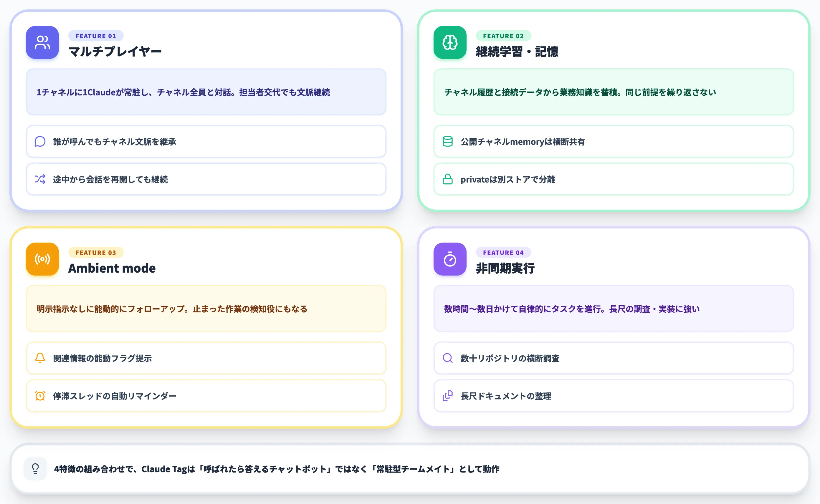Select the row 途中から会話を再開しても継続
Viewport: 820px width, 504px height.
pyautogui.click(x=206, y=179)
